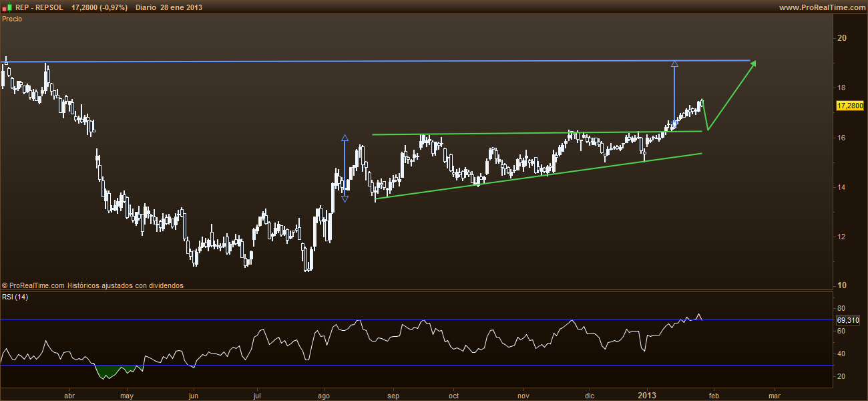Viewport: 868px width, 401px height.
Task: Click the nov month on time axis
Action: coord(523,396)
